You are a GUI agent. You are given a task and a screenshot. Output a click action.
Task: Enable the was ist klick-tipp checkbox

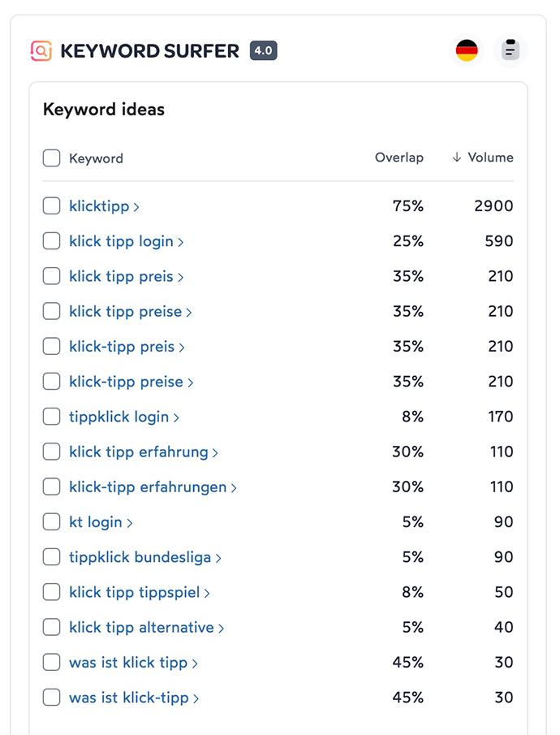click(52, 697)
